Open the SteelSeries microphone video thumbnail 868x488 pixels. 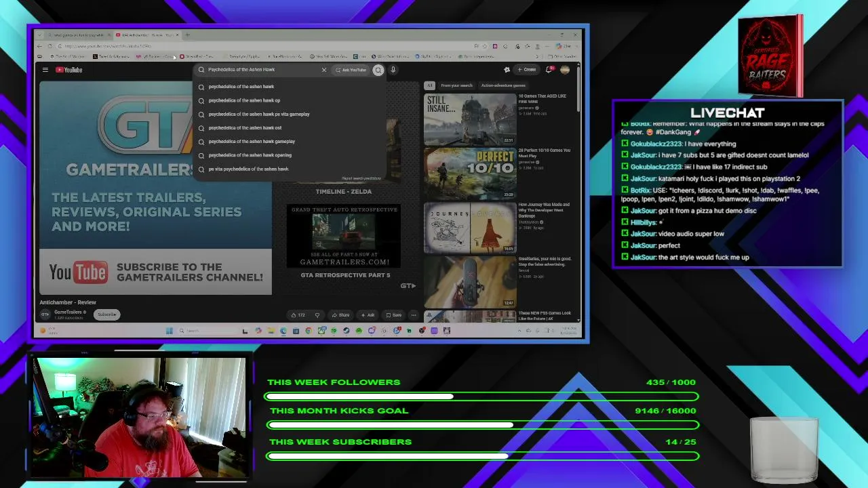point(470,281)
